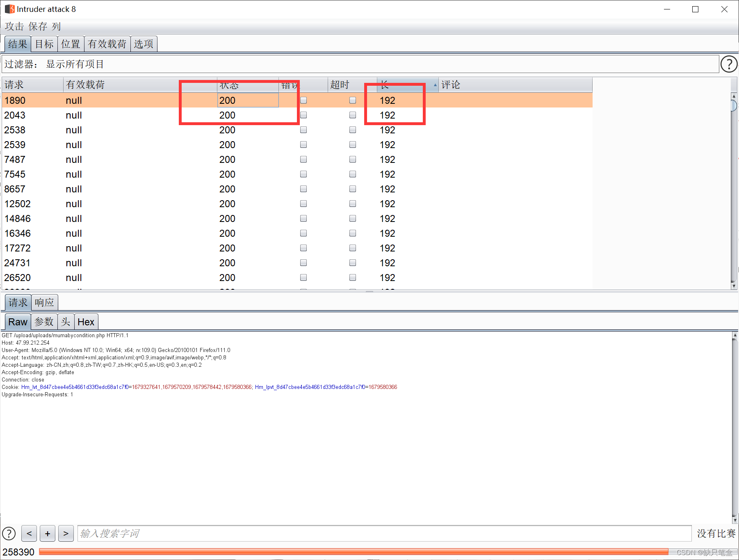Close the Intruder attack window
This screenshot has height=560, width=739.
click(724, 9)
